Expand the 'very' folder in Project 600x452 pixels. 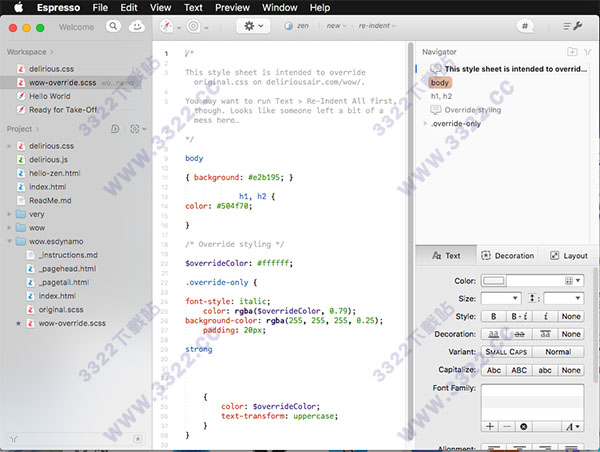[x=10, y=214]
